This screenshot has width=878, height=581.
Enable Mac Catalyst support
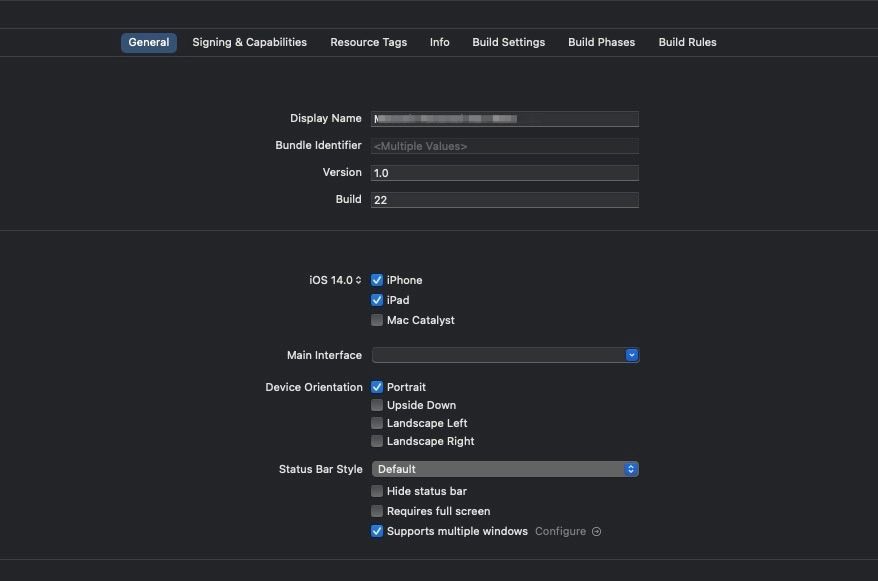point(377,320)
